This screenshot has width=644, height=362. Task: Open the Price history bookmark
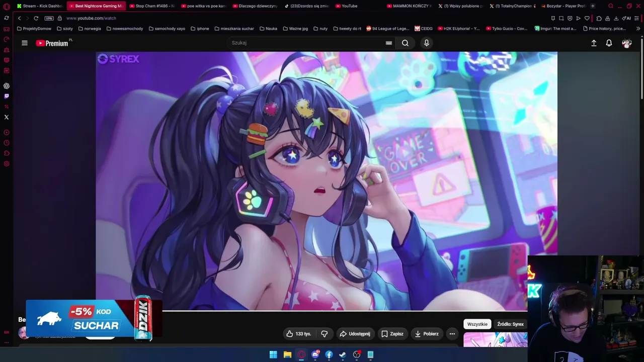pyautogui.click(x=604, y=29)
